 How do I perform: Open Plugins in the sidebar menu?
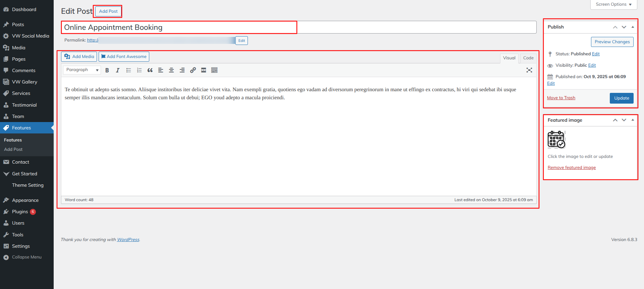pyautogui.click(x=20, y=212)
